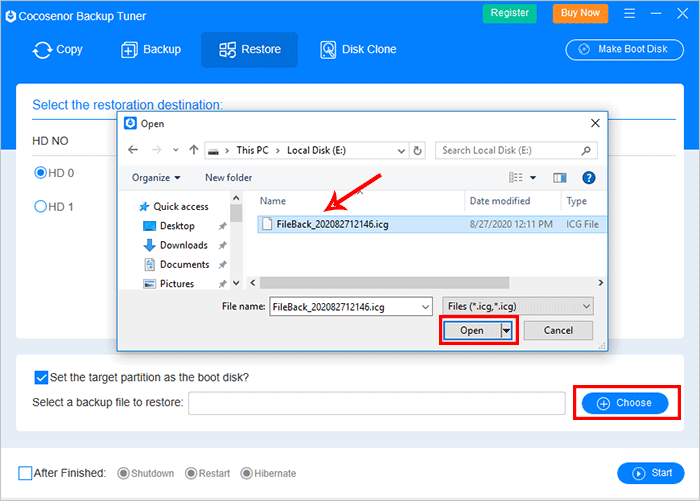Click the Open button in the dialog
The width and height of the screenshot is (700, 501).
472,331
